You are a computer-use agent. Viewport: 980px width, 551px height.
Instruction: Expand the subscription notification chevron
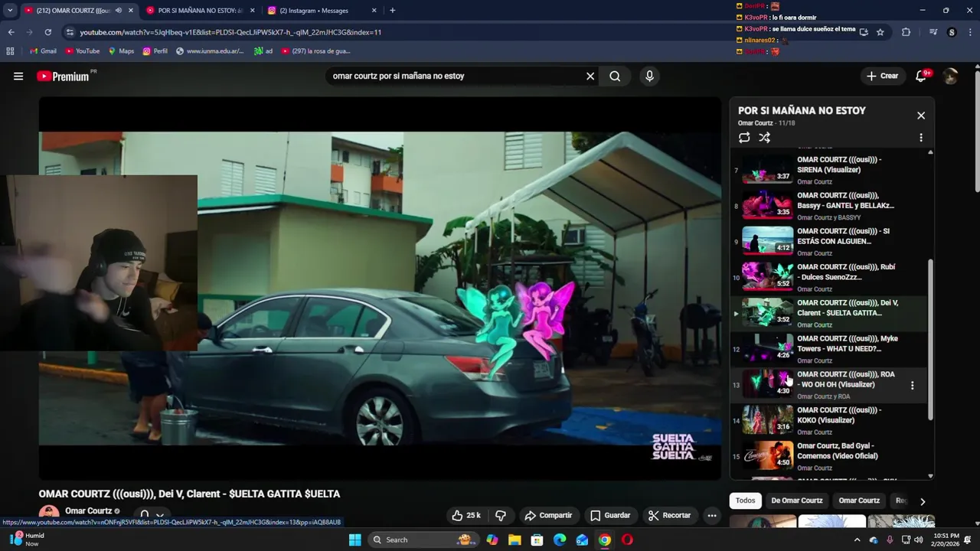tap(159, 517)
